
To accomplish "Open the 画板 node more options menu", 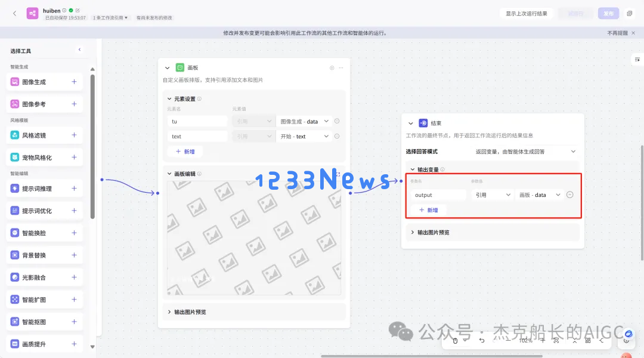I will (x=341, y=68).
